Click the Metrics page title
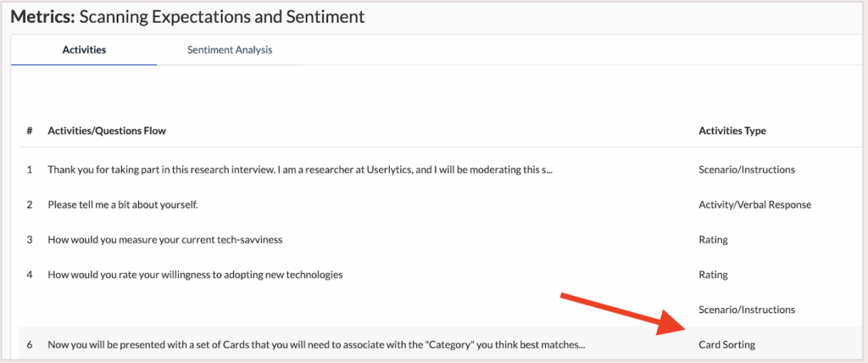This screenshot has width=868, height=363. tap(187, 16)
